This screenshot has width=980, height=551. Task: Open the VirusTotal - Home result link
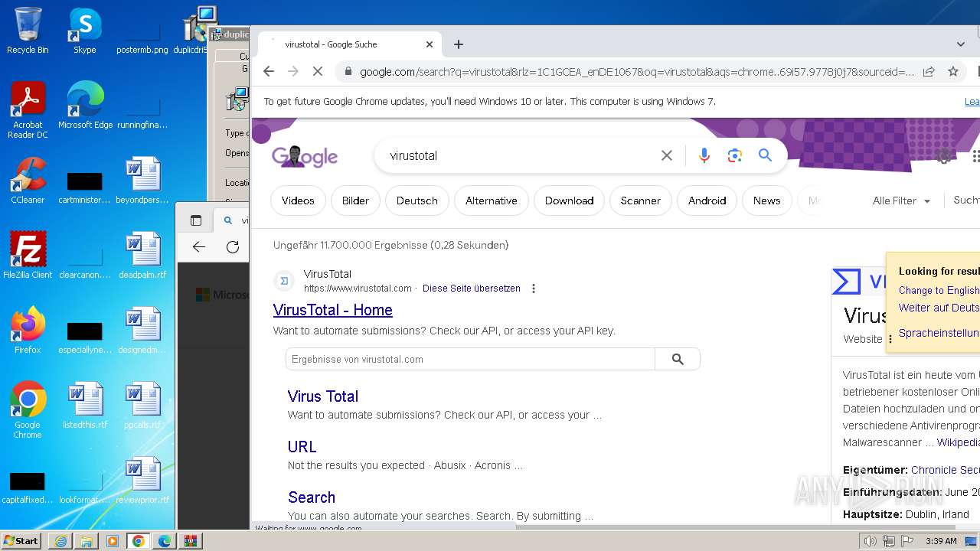pos(333,310)
